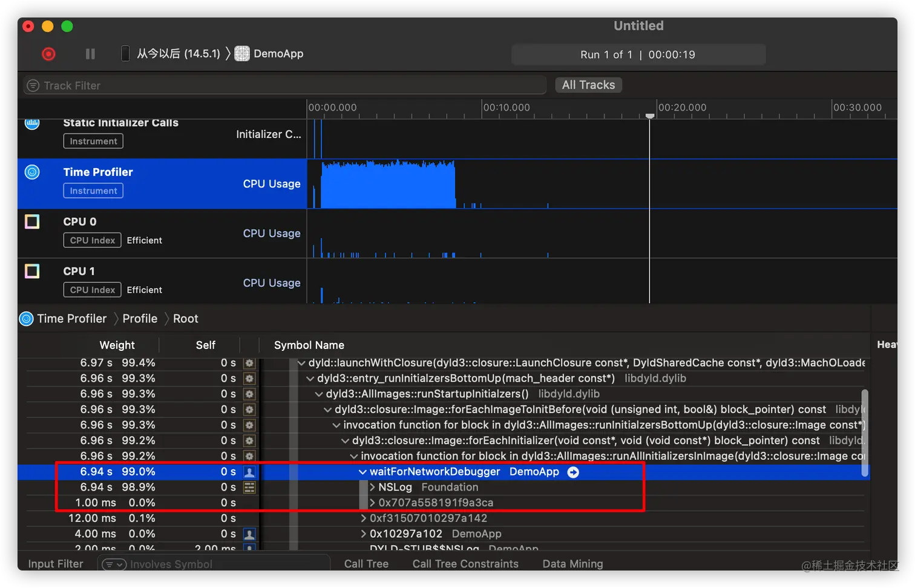Collapse forEachInitializer row
The image size is (915, 588).
pos(345,441)
